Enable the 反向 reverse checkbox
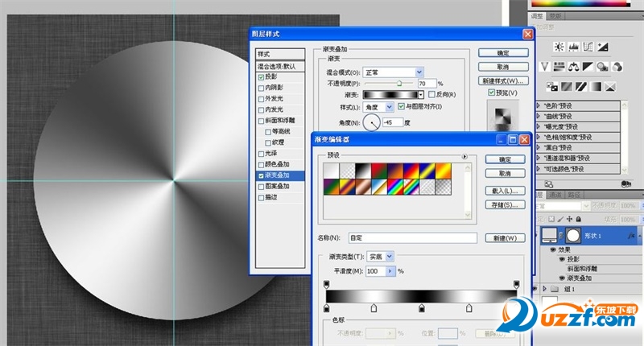The image size is (644, 346). [x=432, y=94]
